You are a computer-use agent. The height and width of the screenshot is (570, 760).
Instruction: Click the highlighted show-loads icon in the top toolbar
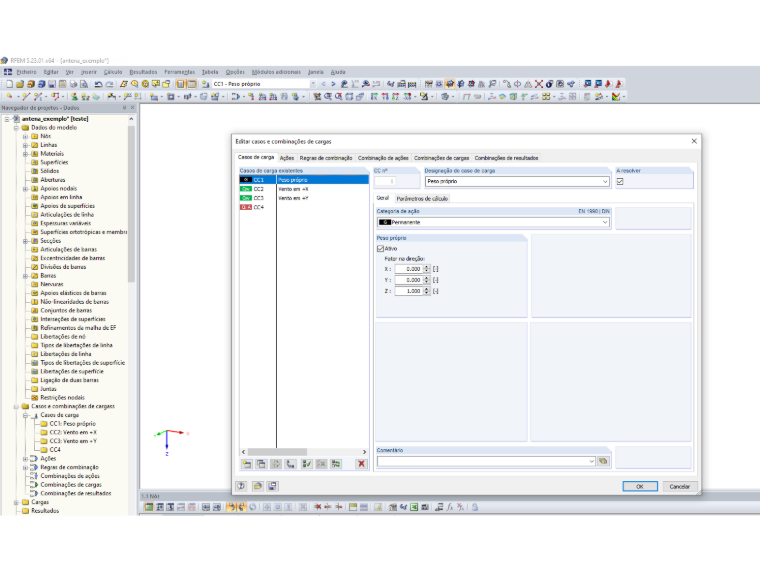pos(450,84)
